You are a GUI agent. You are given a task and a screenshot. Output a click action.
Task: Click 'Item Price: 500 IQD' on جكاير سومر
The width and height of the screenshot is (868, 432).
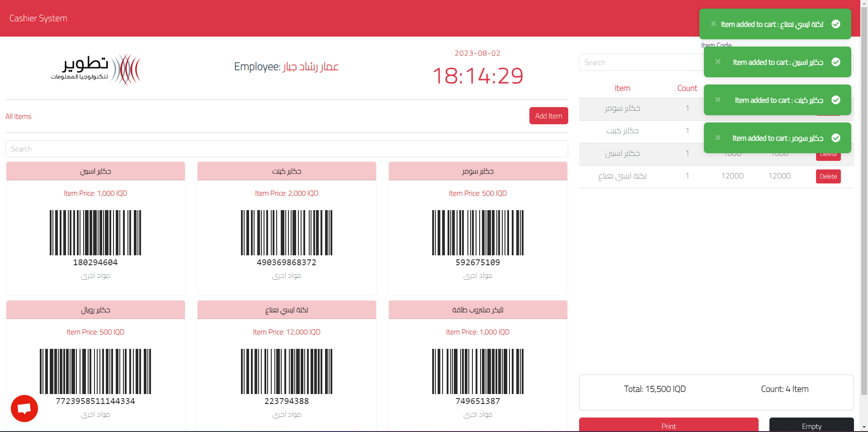pyautogui.click(x=478, y=193)
